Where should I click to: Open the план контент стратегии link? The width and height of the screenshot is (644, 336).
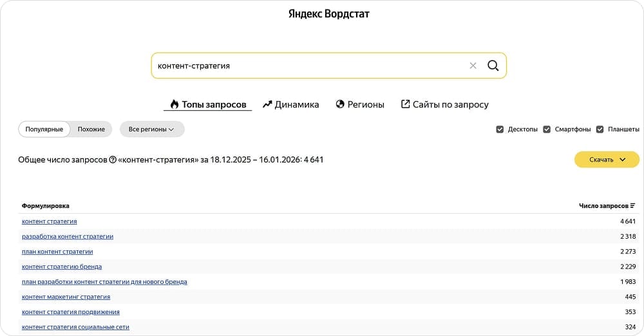click(x=57, y=252)
